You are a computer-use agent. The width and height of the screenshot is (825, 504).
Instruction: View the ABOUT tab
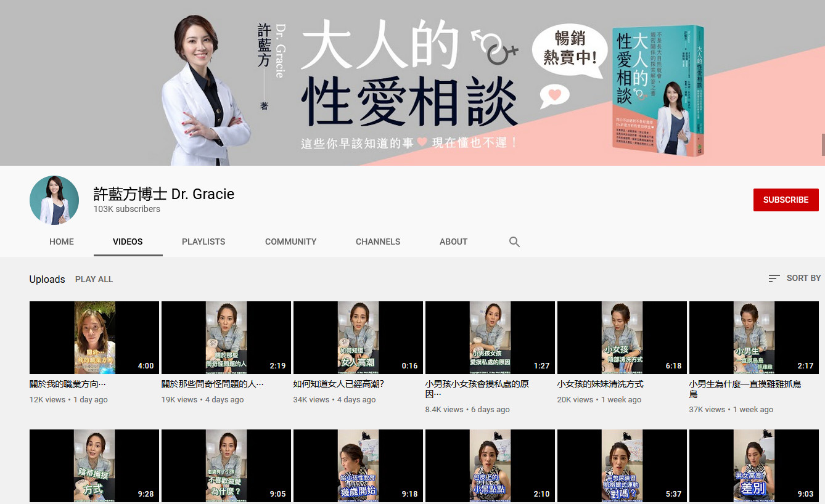point(453,242)
